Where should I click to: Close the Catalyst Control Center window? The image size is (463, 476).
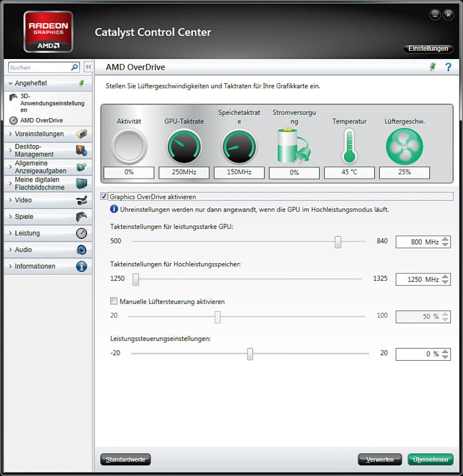click(x=448, y=14)
